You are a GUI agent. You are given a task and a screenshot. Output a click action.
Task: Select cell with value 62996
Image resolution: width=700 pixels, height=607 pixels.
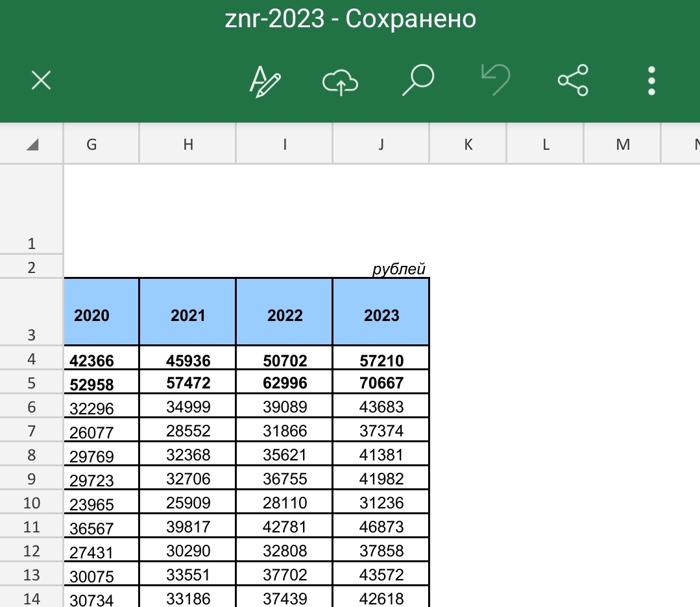285,383
